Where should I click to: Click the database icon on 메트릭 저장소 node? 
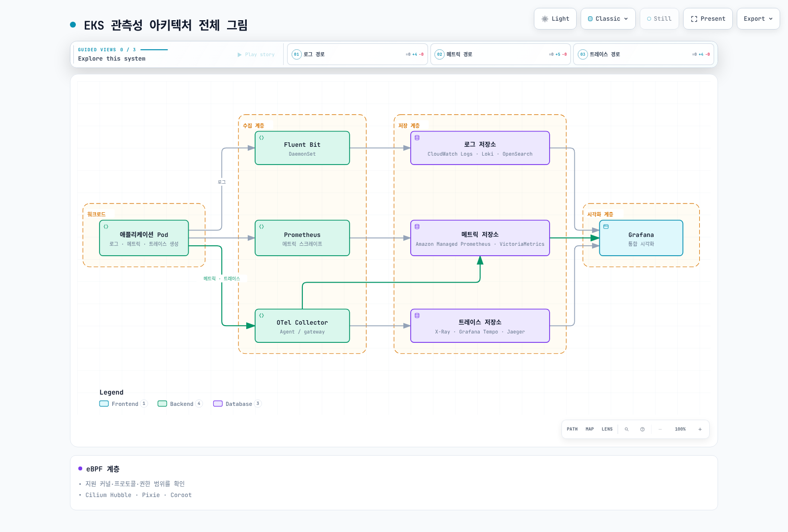(417, 227)
